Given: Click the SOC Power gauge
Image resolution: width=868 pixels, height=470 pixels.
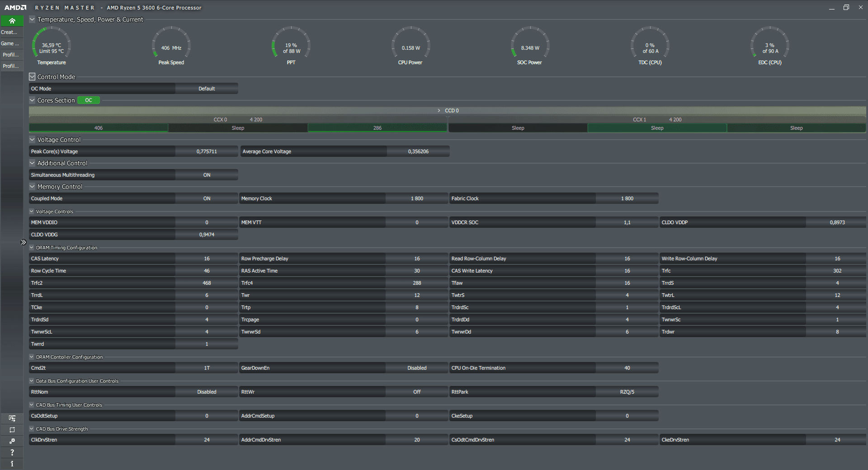Looking at the screenshot, I should coord(530,46).
